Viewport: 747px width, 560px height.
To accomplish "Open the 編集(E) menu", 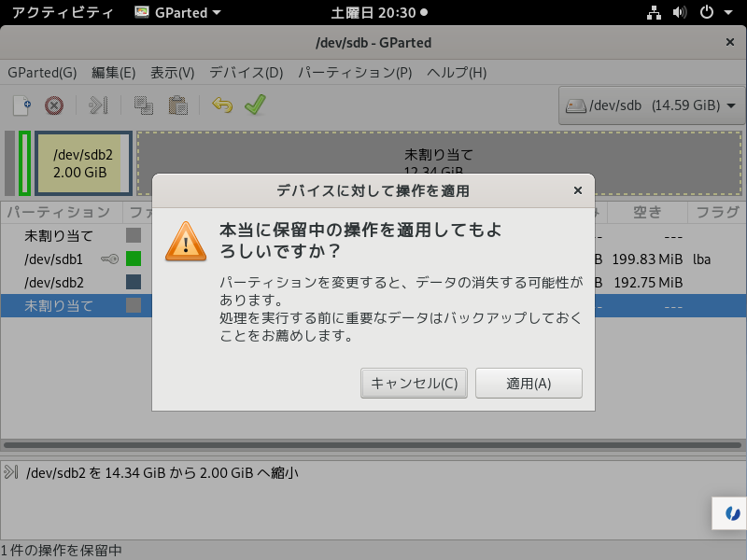I will (113, 73).
